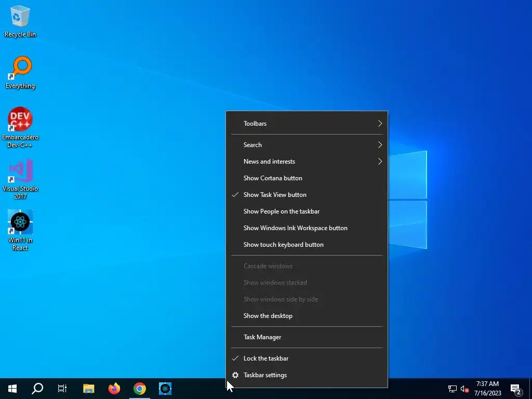Choose Show the desktop

(307, 316)
